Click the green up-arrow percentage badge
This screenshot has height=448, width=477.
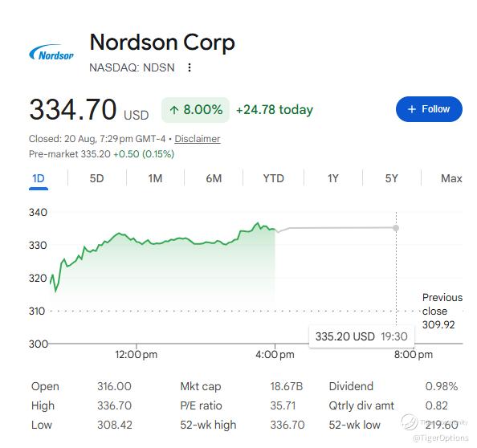195,110
